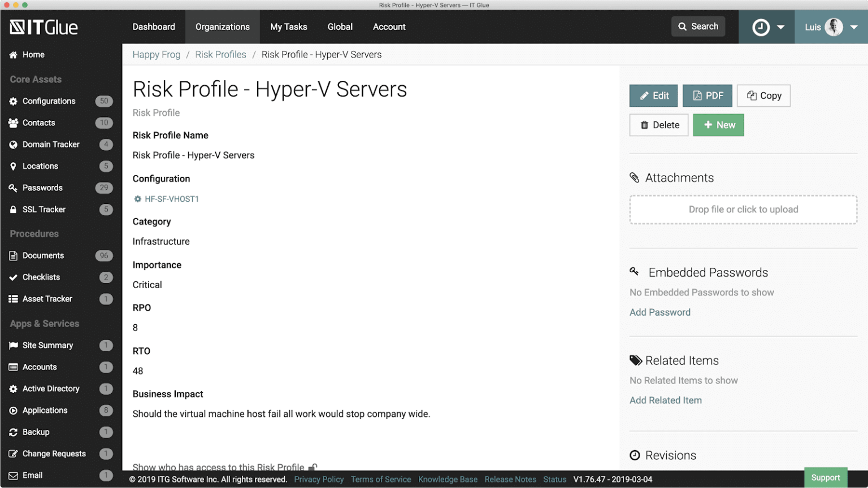Image resolution: width=868 pixels, height=488 pixels.
Task: Click the IT Glue logo
Action: (44, 27)
